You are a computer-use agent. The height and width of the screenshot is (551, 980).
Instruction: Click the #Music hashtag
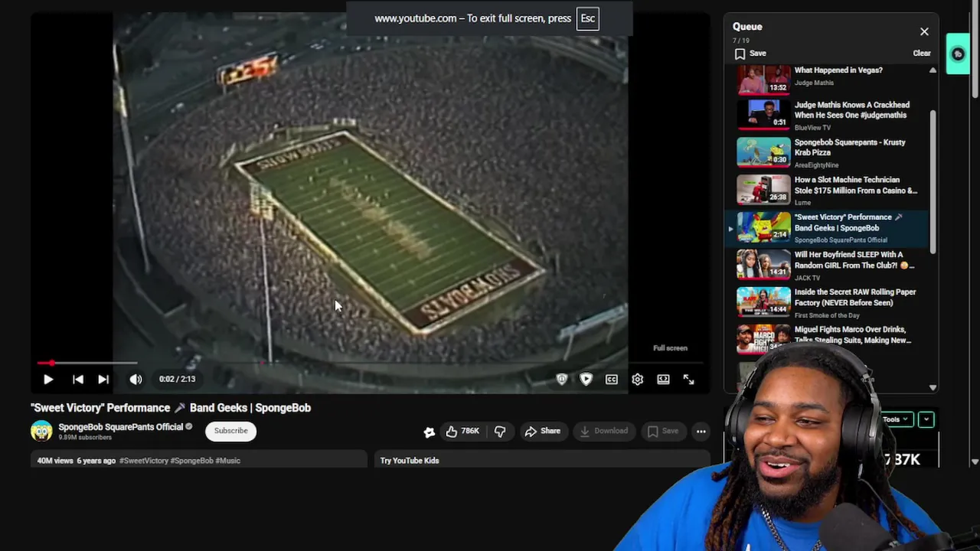[x=228, y=461]
